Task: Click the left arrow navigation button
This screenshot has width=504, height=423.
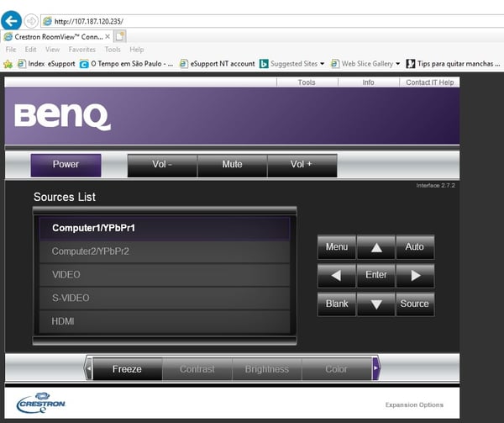Action: tap(337, 275)
